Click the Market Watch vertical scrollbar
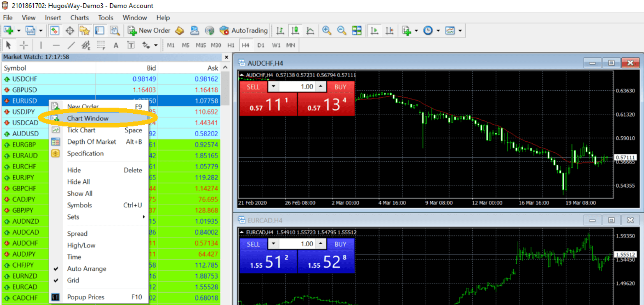The width and height of the screenshot is (644, 305). click(225, 89)
